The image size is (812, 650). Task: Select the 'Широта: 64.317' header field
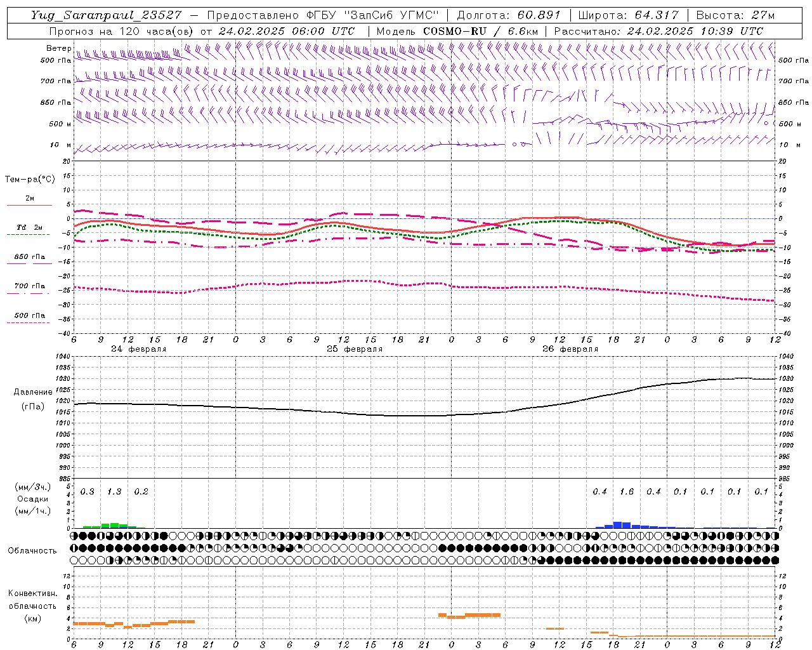pos(628,15)
